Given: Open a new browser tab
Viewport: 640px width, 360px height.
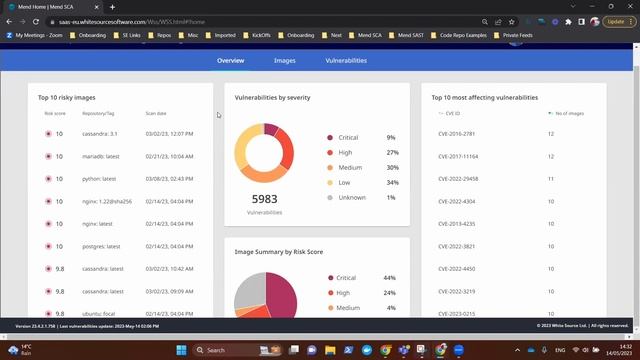Looking at the screenshot, I should [112, 7].
